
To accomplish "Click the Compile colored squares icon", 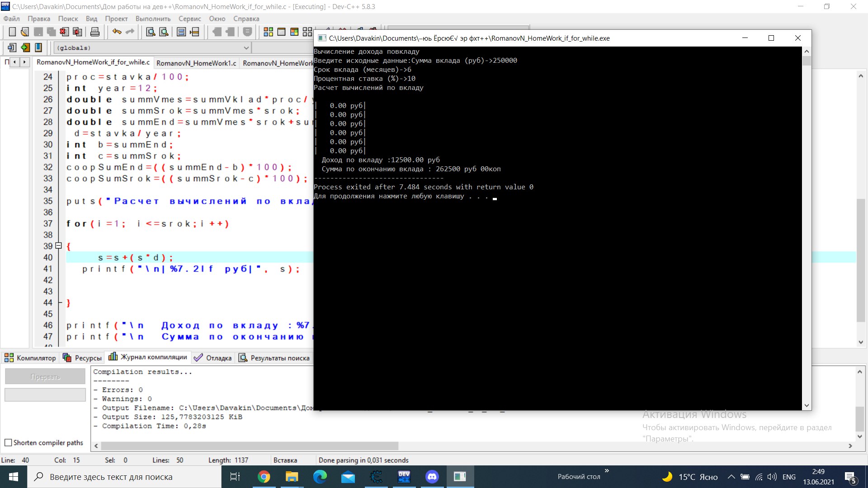I will point(268,32).
